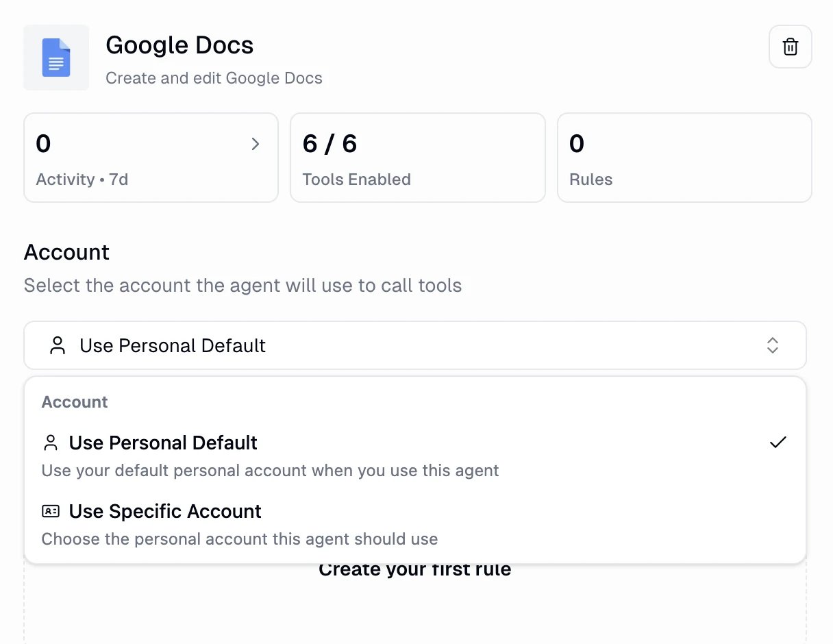The height and width of the screenshot is (644, 833).
Task: Open the 6 / 6 Tools Enabled card
Action: click(418, 158)
